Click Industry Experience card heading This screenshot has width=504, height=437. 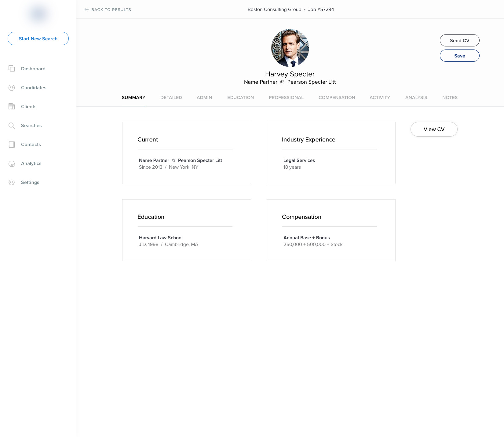click(309, 139)
